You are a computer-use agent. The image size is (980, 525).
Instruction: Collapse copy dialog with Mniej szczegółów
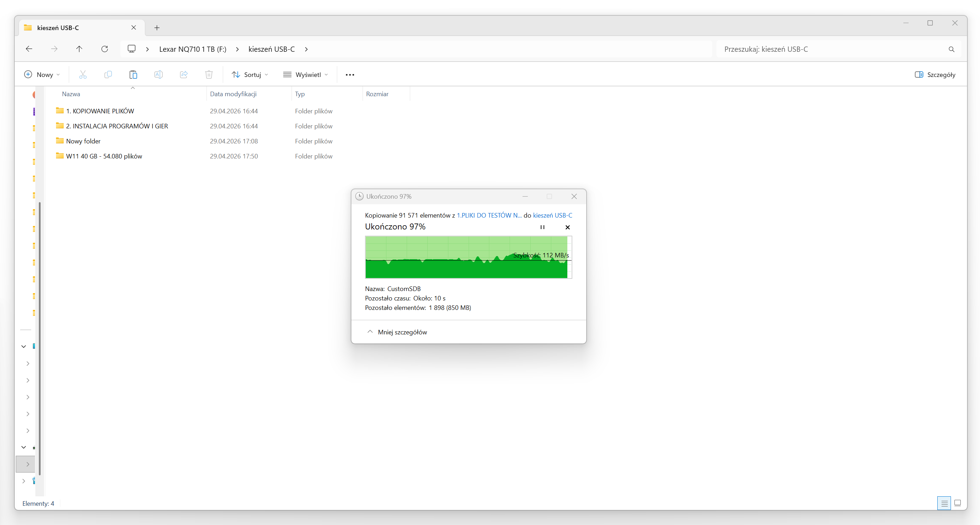[397, 332]
